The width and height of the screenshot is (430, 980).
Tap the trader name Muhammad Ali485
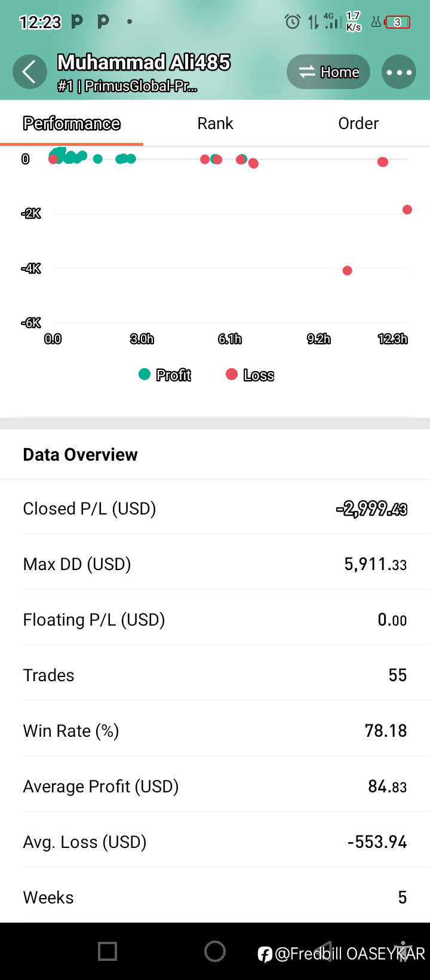coord(143,62)
